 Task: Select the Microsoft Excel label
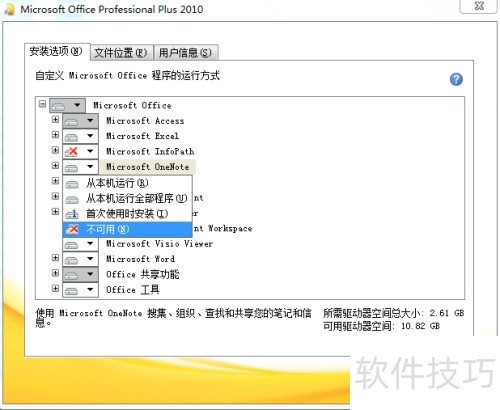click(142, 136)
